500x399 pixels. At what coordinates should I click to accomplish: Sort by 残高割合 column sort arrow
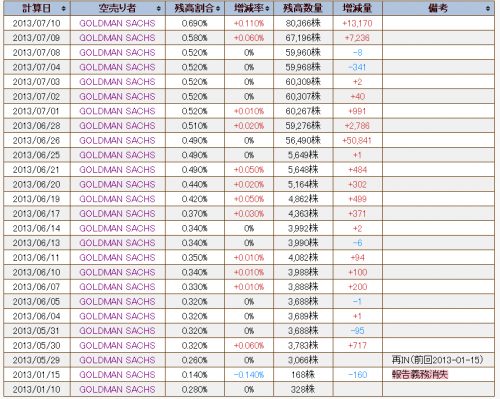[x=218, y=8]
